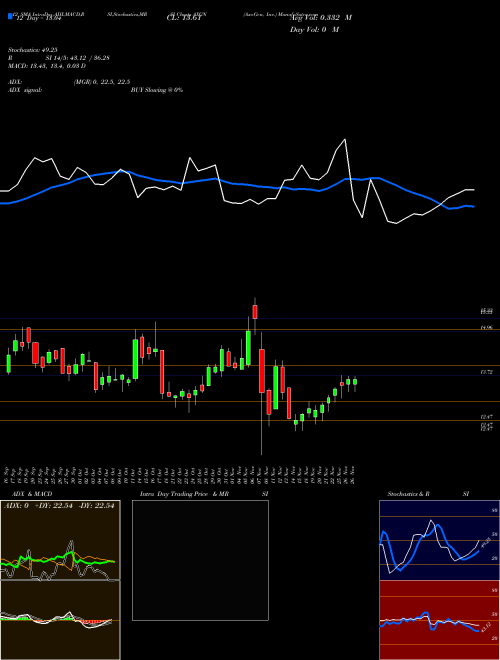Click the 'CL: 13.61' close price label

coord(184,18)
